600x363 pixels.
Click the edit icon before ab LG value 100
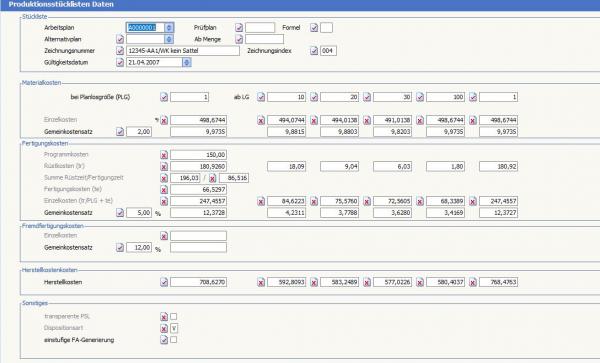(420, 97)
